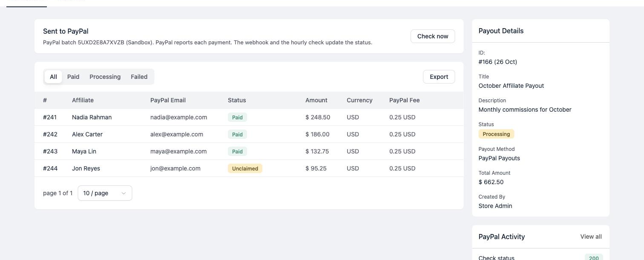Switch to the Paid filter tab
644x260 pixels.
73,77
